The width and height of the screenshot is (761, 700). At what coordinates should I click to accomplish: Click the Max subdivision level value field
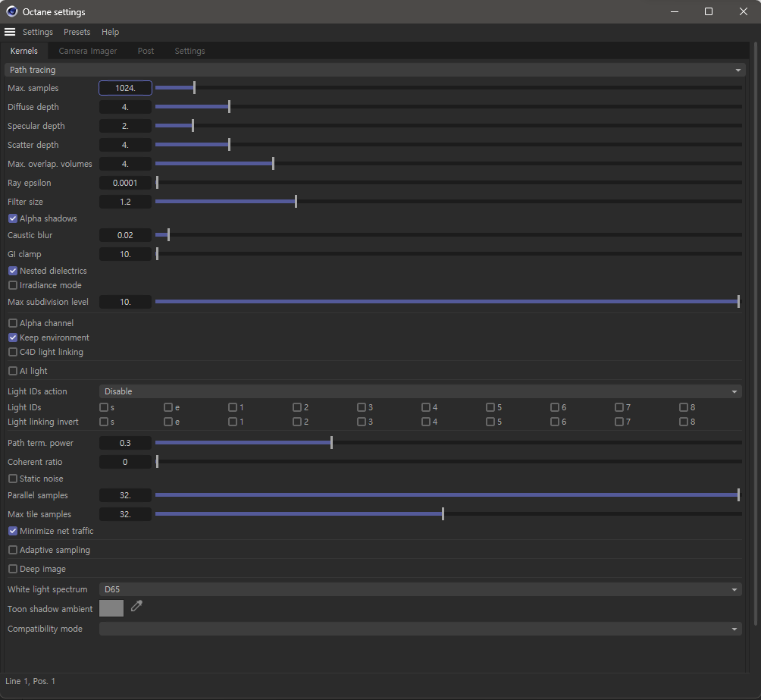coord(125,302)
